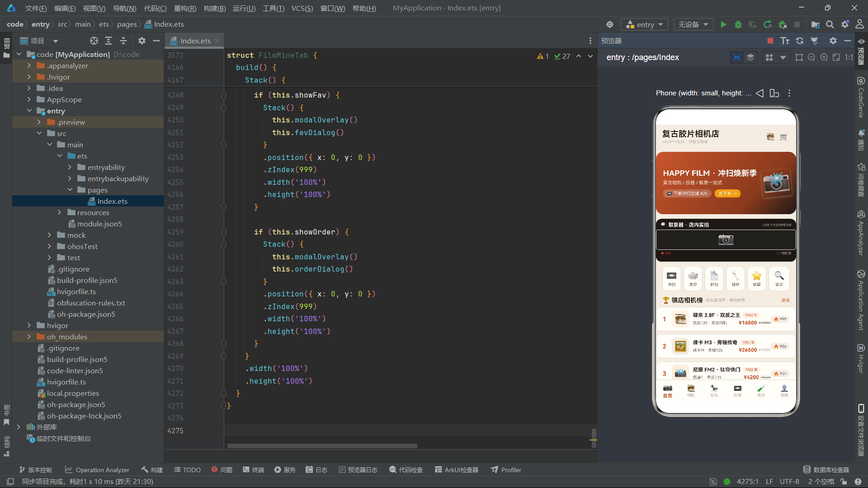This screenshot has height=488, width=868.
Task: Attach debugger to process icon
Action: [783, 24]
